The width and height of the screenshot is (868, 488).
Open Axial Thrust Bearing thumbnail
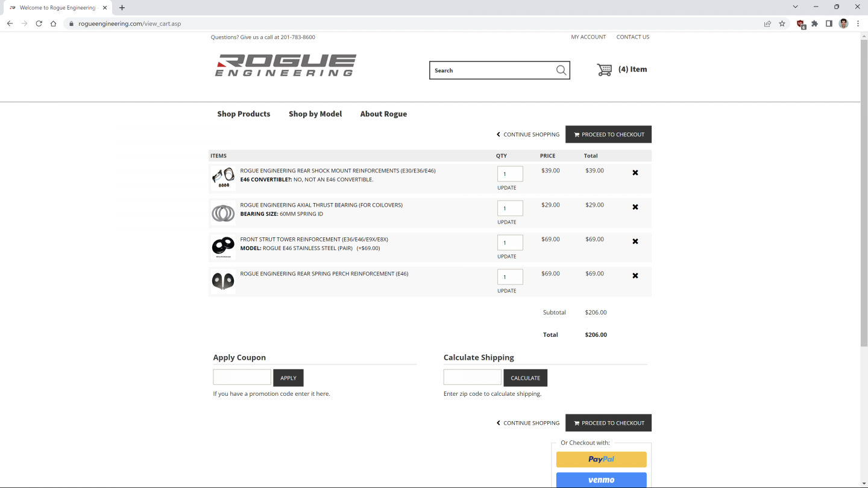pos(223,213)
